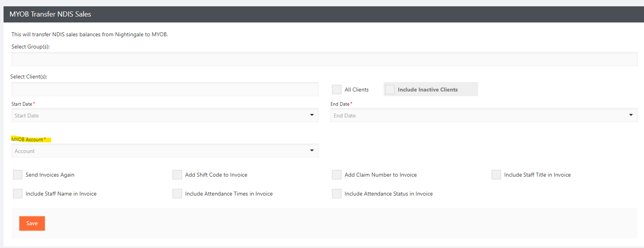
Task: Focus the Select Group(s) input field
Action: click(325, 59)
